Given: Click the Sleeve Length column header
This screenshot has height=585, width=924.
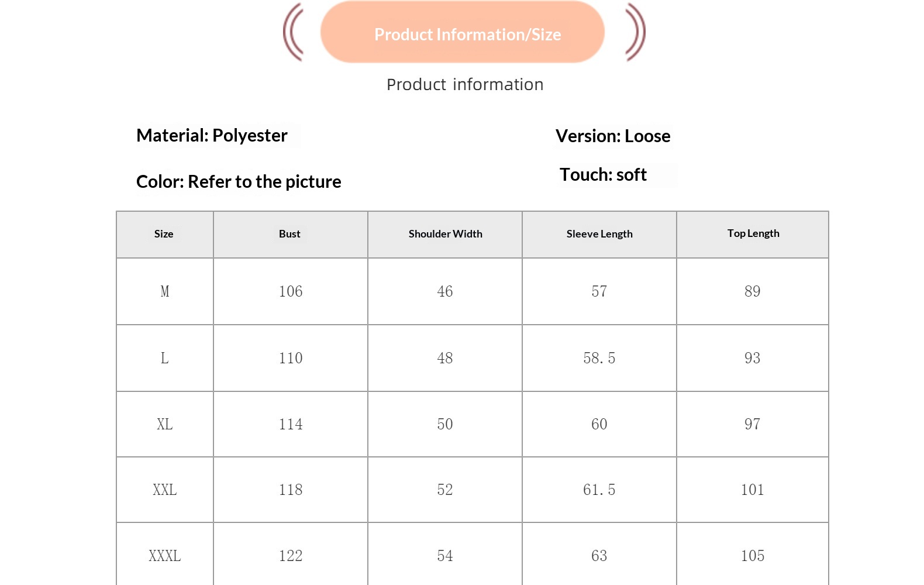Looking at the screenshot, I should tap(599, 234).
